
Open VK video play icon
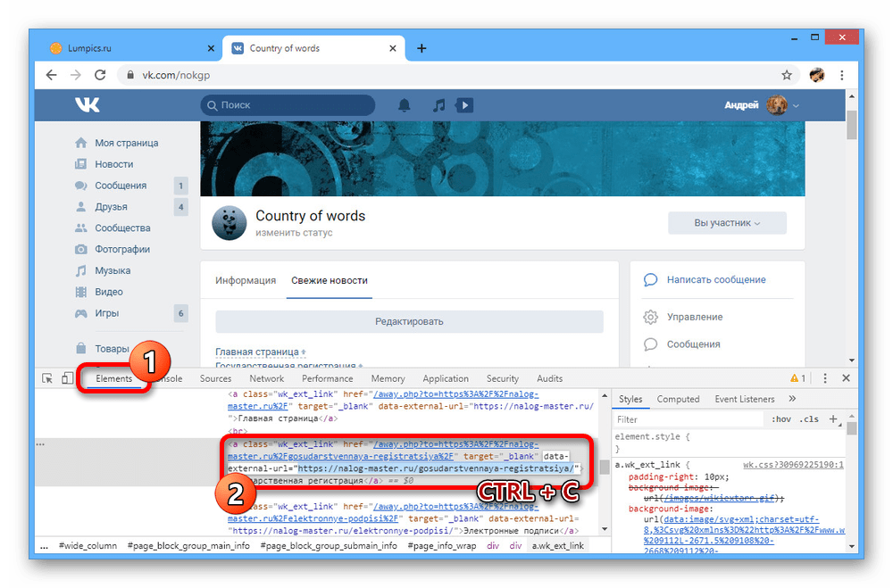(464, 105)
